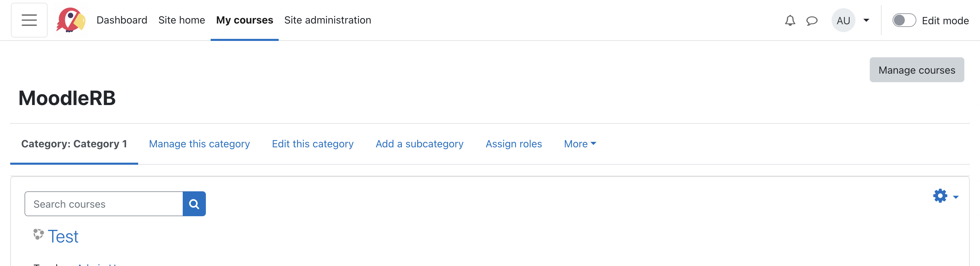Open the hamburger side drawer menu

(x=29, y=20)
